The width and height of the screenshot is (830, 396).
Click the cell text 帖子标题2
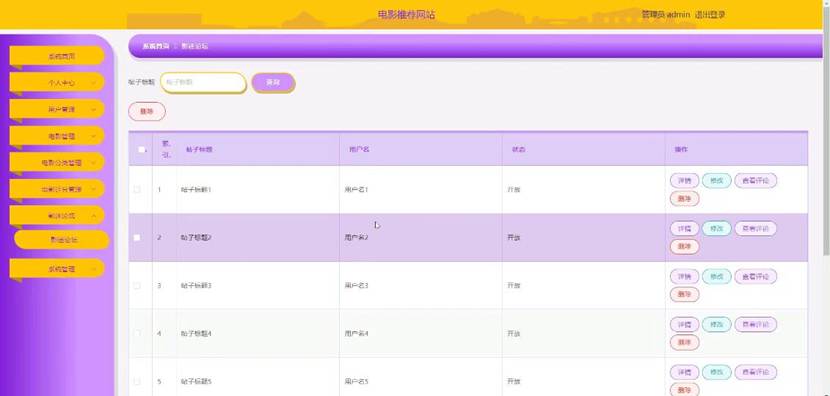point(196,238)
